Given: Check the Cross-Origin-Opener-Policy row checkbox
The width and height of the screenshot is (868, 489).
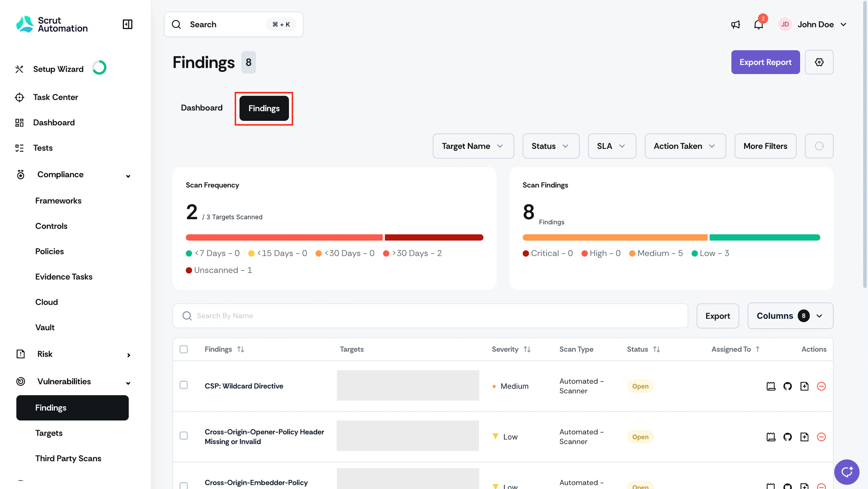Looking at the screenshot, I should click(184, 435).
